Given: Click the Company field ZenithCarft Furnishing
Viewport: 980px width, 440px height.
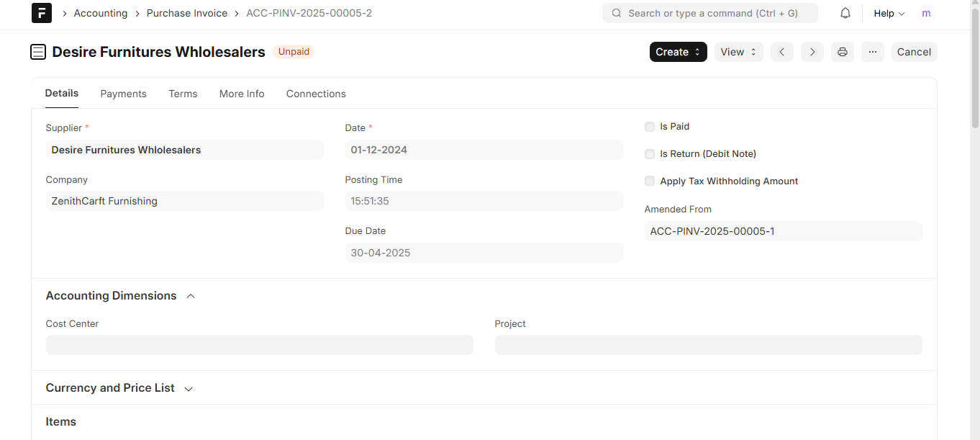Looking at the screenshot, I should pyautogui.click(x=185, y=201).
